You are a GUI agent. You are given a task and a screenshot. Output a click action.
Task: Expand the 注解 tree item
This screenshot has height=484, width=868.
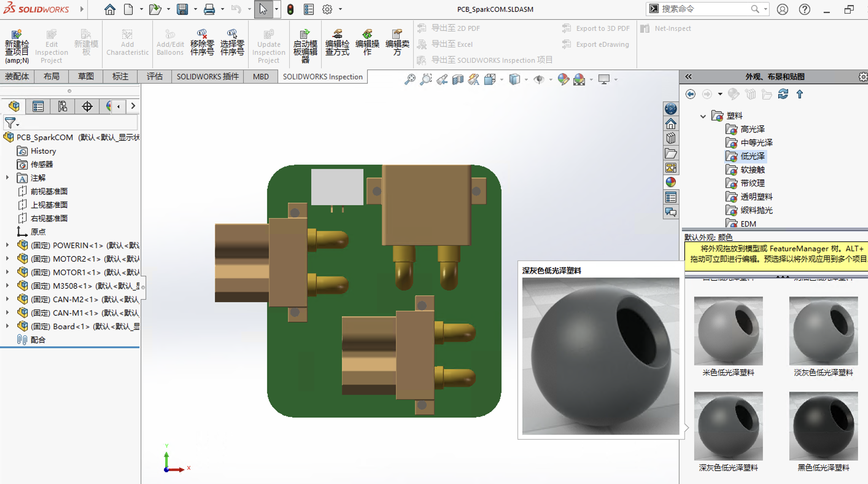coord(7,177)
